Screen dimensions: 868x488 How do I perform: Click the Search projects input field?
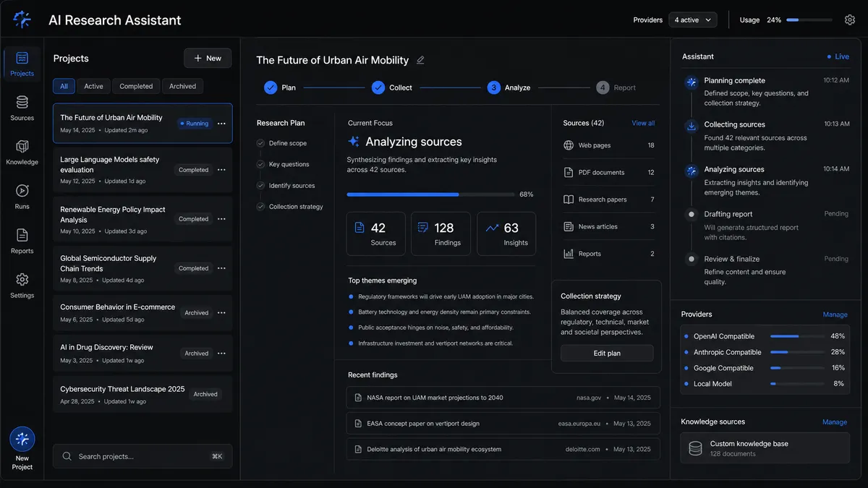click(142, 456)
